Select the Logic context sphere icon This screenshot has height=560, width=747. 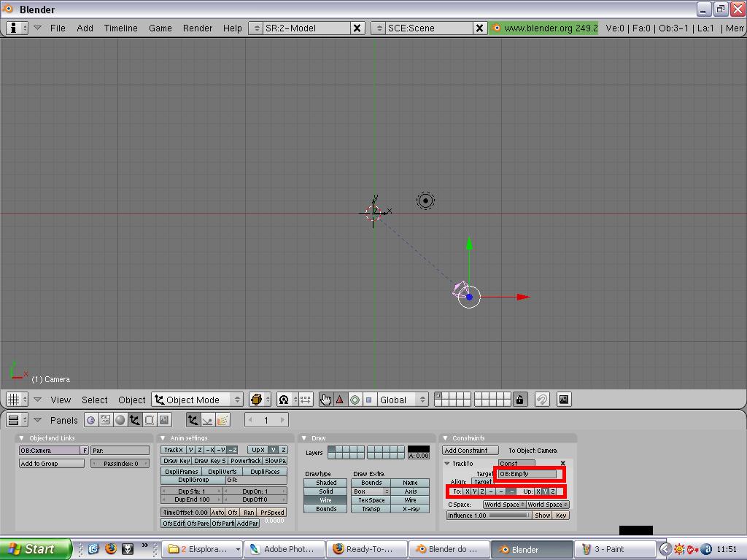[x=91, y=420]
